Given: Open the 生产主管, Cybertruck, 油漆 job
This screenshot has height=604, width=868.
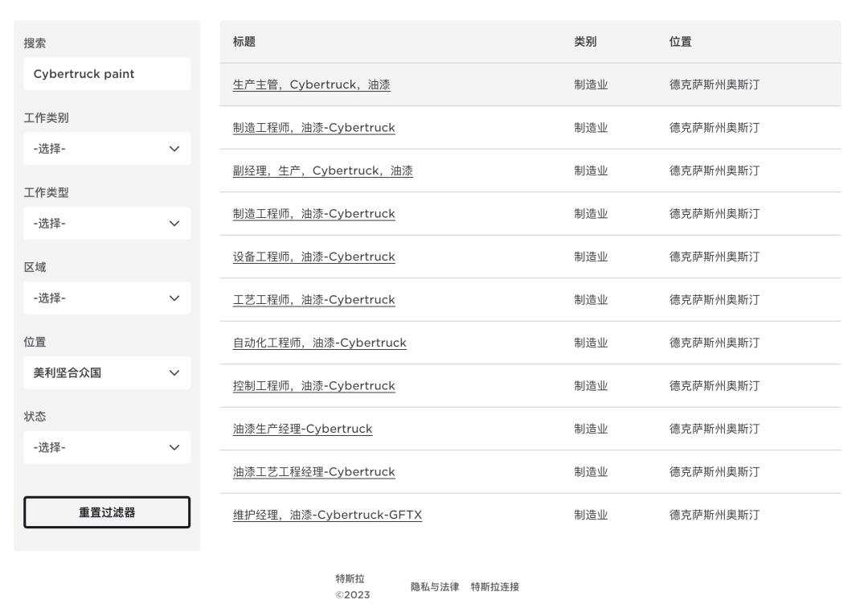Looking at the screenshot, I should pyautogui.click(x=312, y=84).
